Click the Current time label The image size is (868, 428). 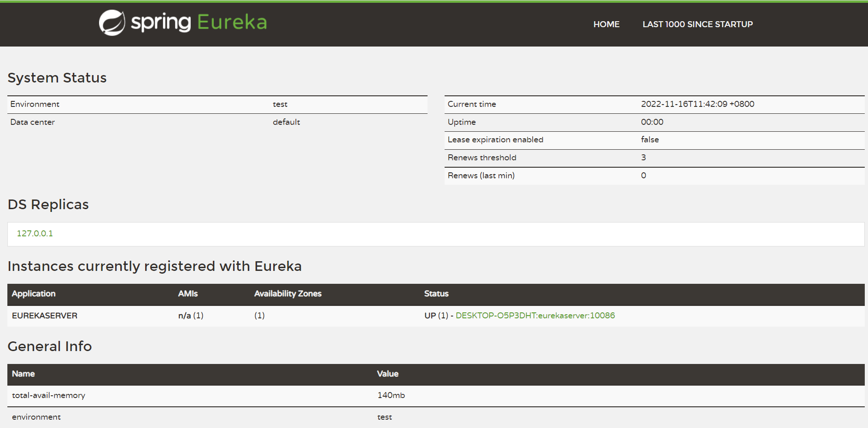(x=472, y=104)
